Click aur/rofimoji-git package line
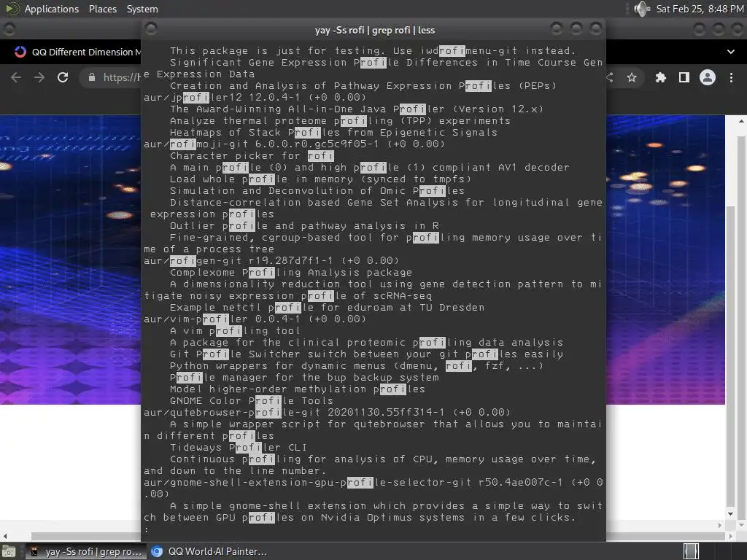747x560 pixels. coord(294,144)
